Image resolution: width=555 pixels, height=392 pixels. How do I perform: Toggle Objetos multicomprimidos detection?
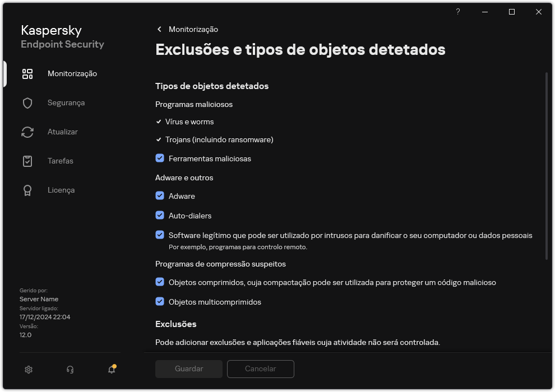pos(160,302)
